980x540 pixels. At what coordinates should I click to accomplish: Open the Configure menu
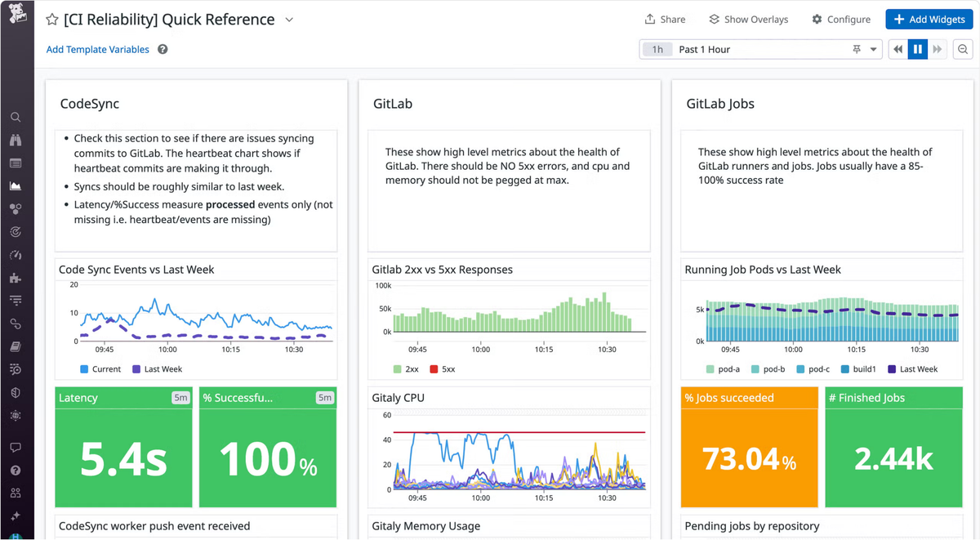point(841,20)
